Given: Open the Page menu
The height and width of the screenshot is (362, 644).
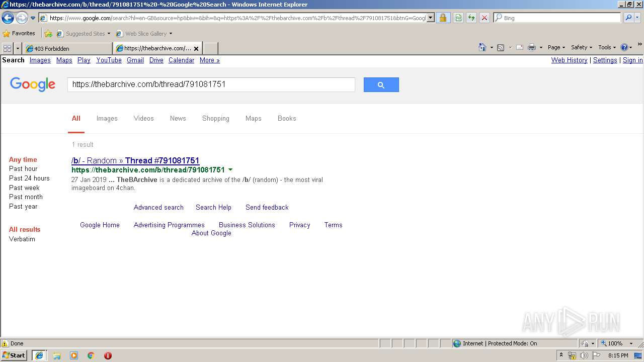Looking at the screenshot, I should click(x=556, y=47).
